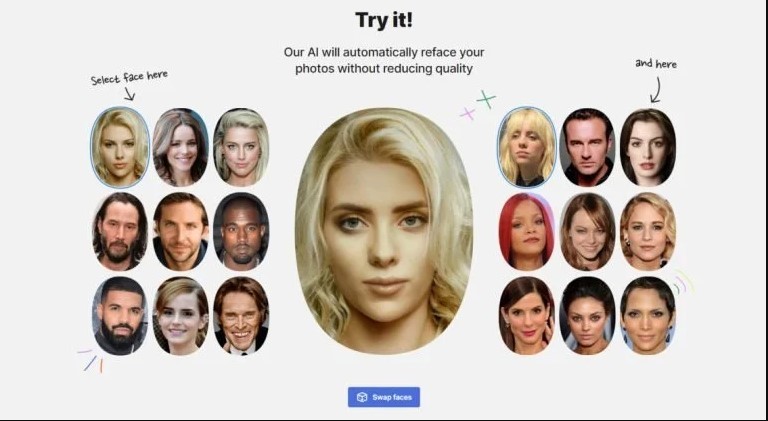Select the man with long dark hair and beard

[x=120, y=231]
